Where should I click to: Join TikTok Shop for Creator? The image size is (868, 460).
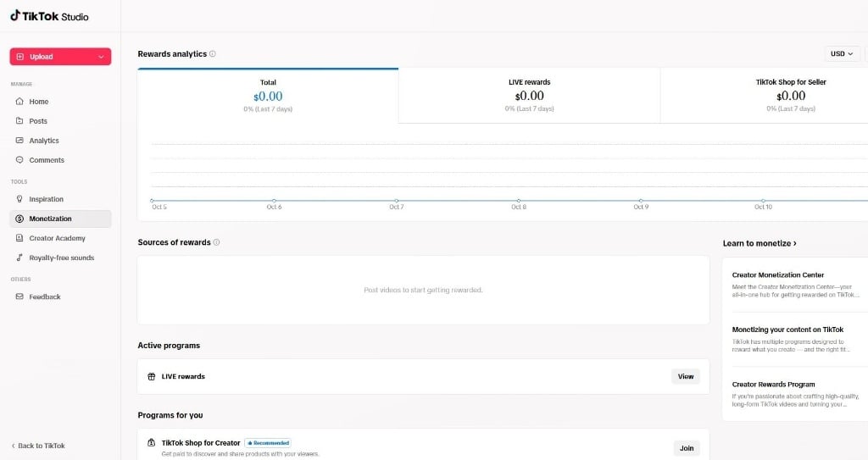[687, 448]
